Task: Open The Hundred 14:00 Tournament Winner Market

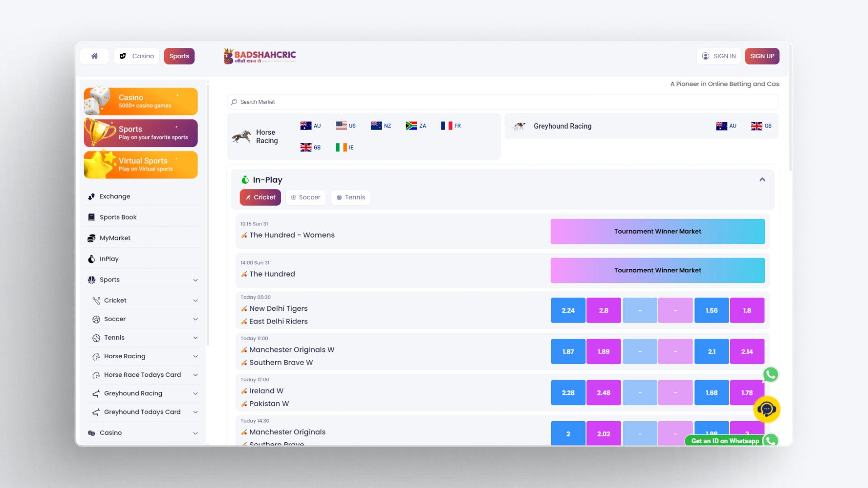Action: pos(657,270)
